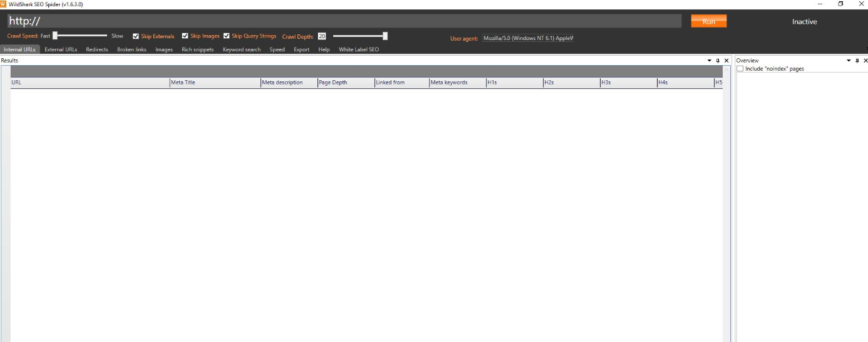Open the Help tab

(x=324, y=49)
